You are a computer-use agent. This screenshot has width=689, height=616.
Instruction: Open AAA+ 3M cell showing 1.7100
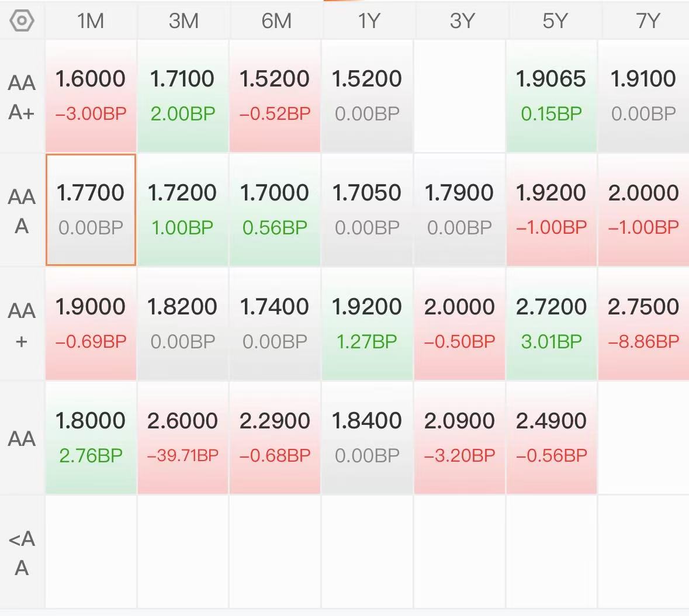183,96
